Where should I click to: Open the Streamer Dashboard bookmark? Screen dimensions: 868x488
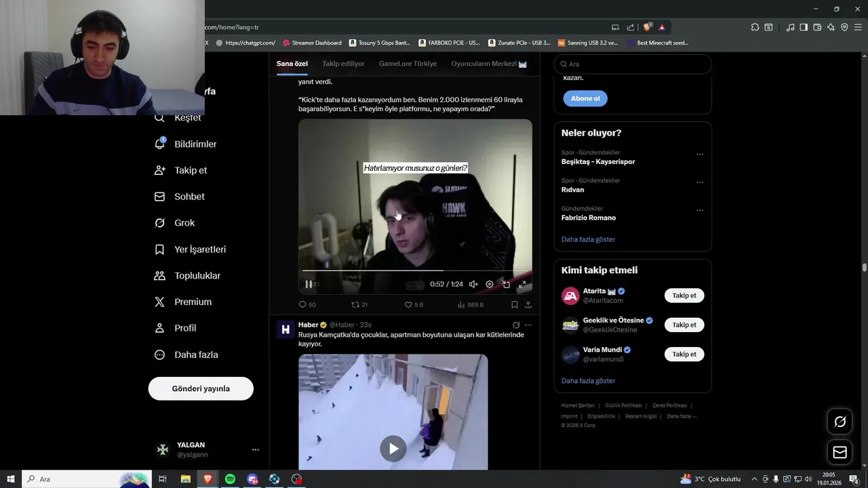point(312,43)
